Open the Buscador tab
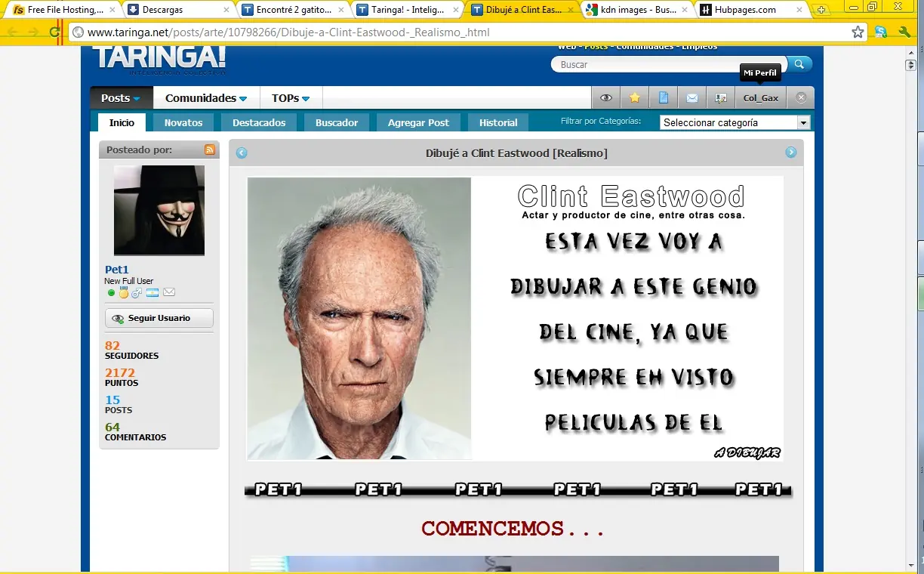The height and width of the screenshot is (574, 924). click(337, 122)
